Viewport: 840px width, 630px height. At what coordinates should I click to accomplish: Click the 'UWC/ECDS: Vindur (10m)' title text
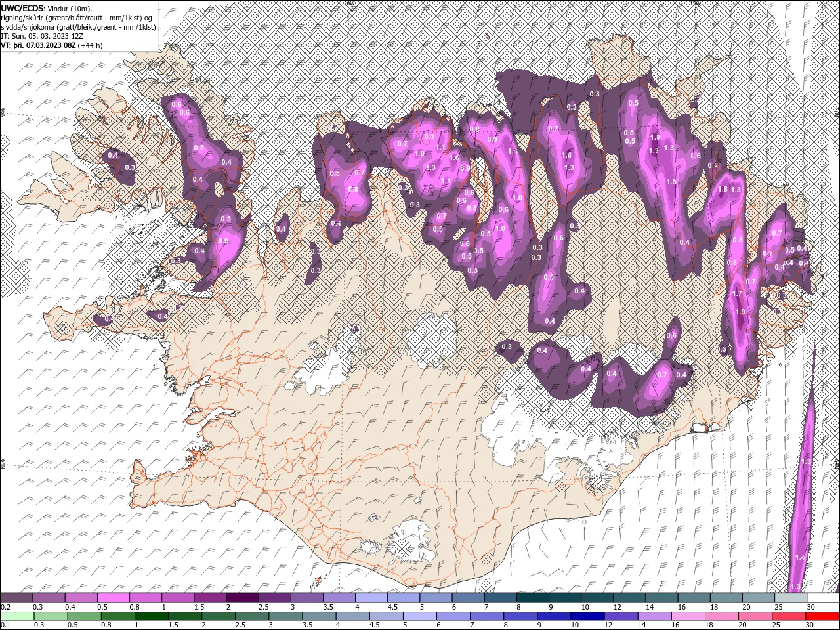(47, 7)
